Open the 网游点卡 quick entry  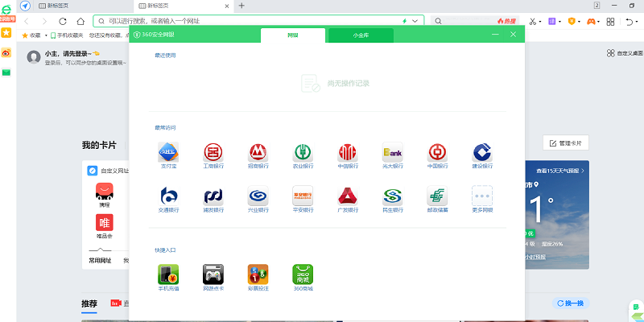(x=213, y=275)
